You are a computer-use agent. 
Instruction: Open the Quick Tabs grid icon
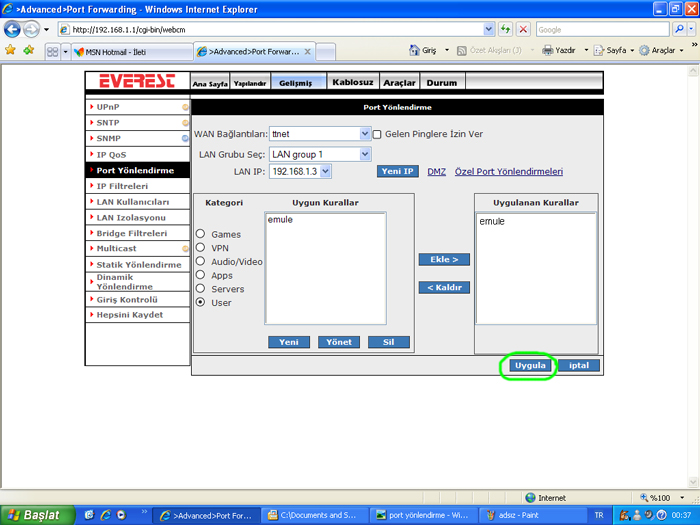tap(53, 52)
